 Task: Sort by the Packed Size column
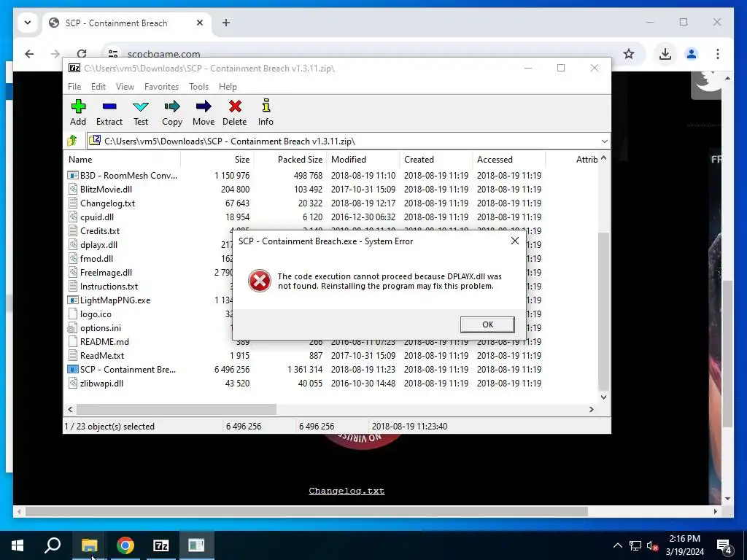pos(290,160)
